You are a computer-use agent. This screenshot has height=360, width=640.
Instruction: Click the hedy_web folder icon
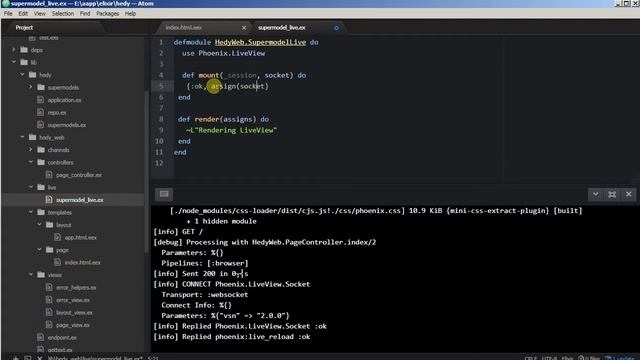[33, 137]
